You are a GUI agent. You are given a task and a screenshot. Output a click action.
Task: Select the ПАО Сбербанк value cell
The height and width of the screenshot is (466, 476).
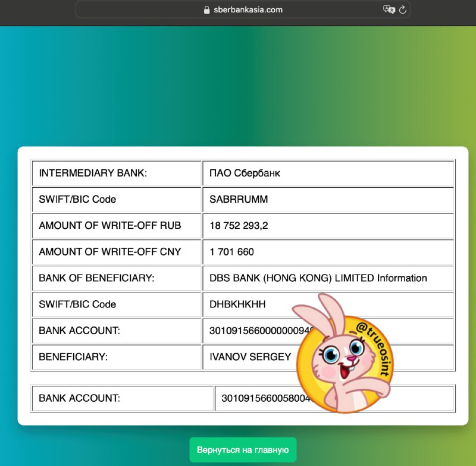(x=328, y=173)
